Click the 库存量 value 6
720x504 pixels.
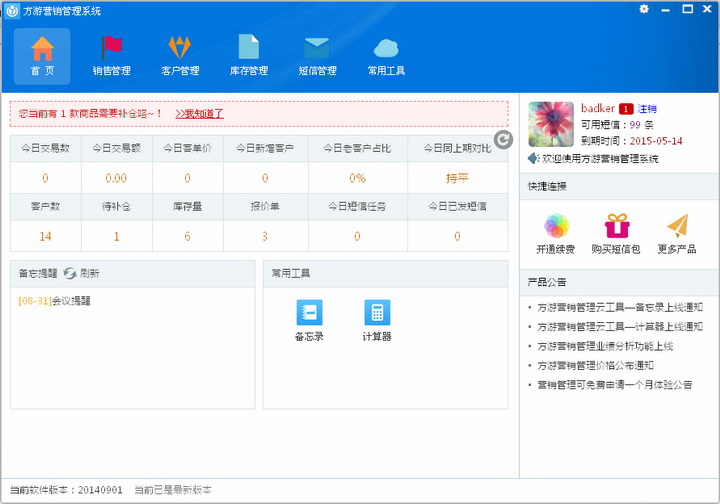point(187,236)
